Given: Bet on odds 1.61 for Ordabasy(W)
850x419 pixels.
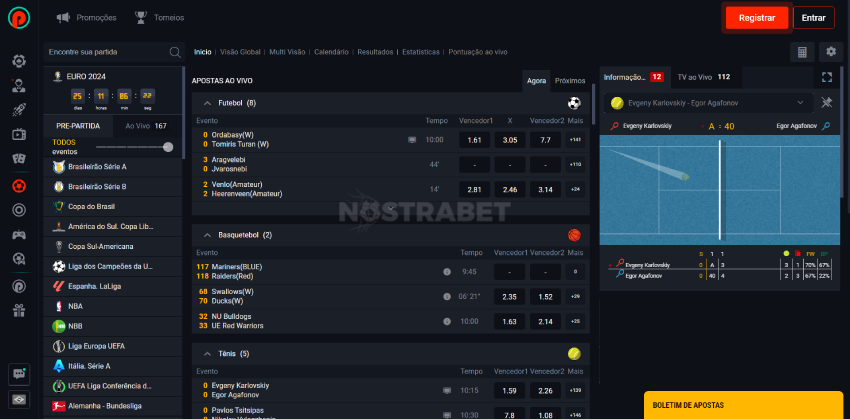Looking at the screenshot, I should (474, 140).
